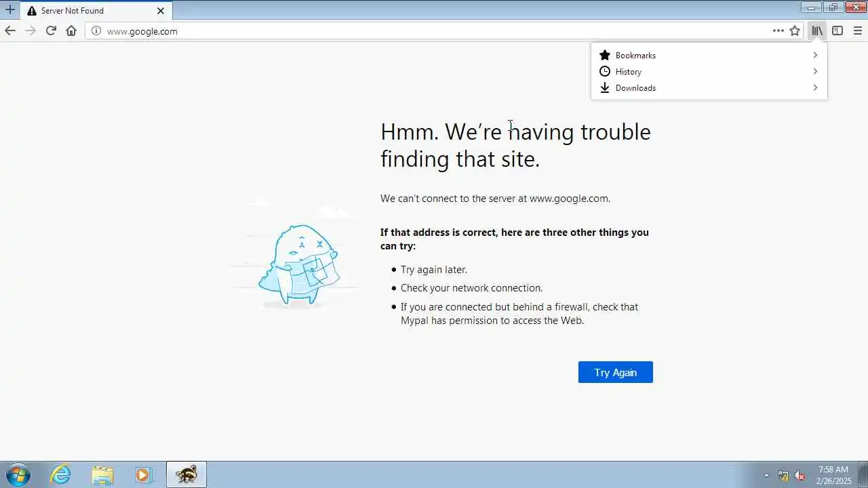Select the Server Not Found tab

click(x=96, y=11)
